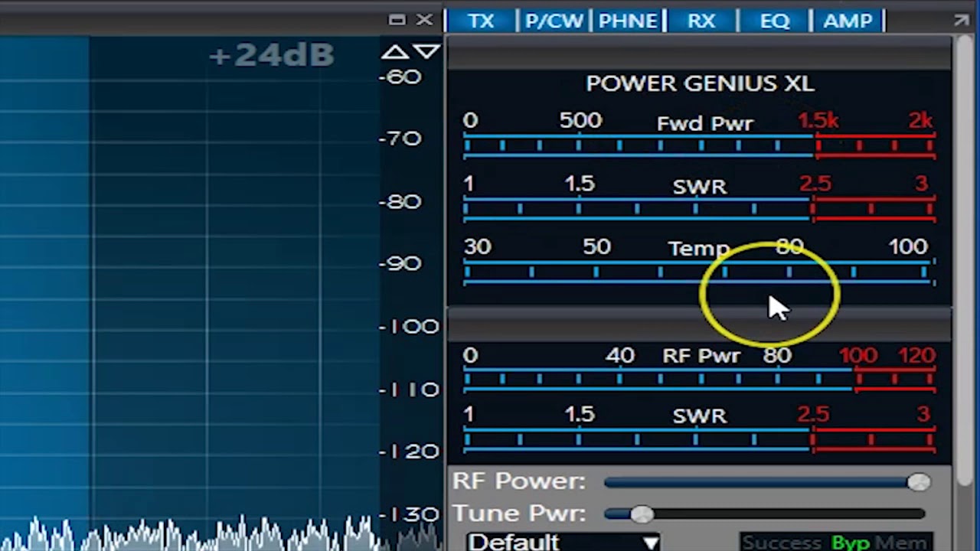This screenshot has width=980, height=551.
Task: Click the RF Power label
Action: (x=519, y=481)
